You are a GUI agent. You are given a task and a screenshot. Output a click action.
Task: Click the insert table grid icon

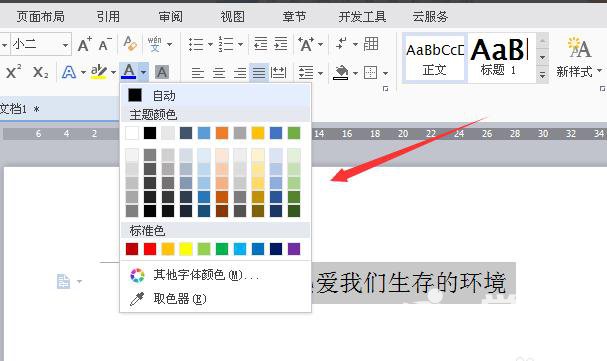(x=371, y=44)
